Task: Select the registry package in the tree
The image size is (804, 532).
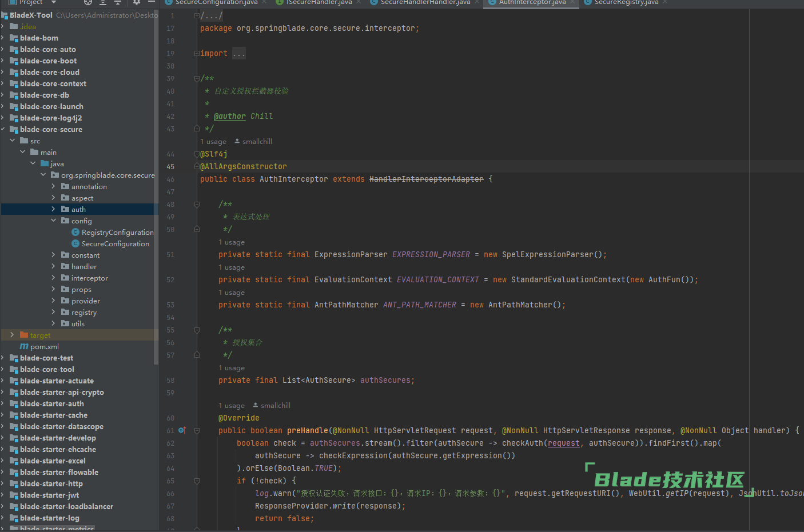Action: (x=84, y=312)
